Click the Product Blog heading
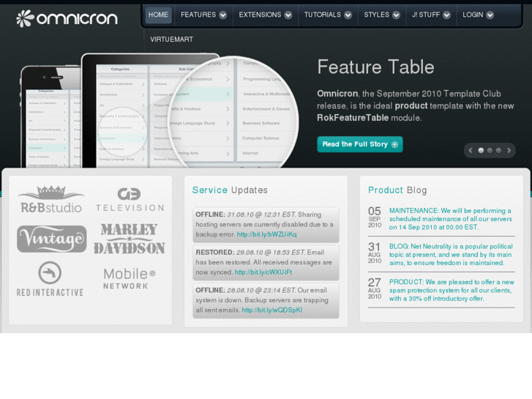 click(397, 190)
